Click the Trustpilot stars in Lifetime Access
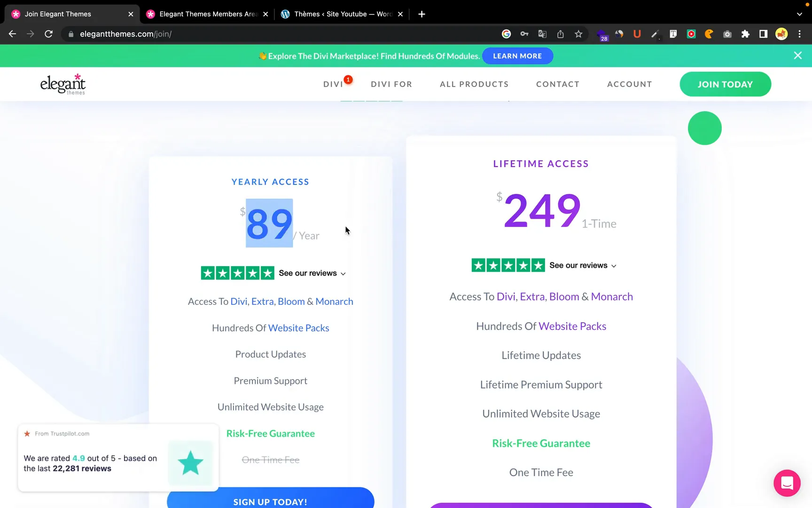This screenshot has height=508, width=812. point(508,265)
